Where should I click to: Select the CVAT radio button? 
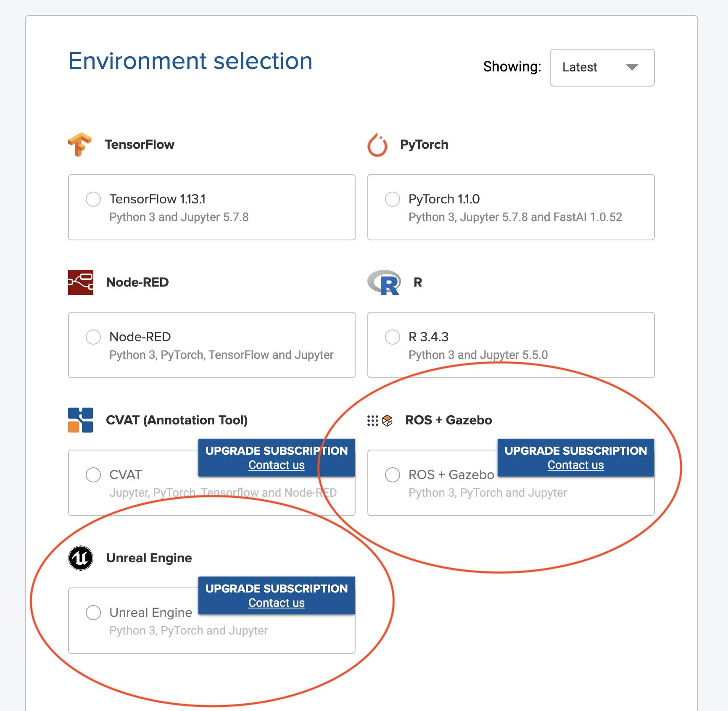pyautogui.click(x=93, y=475)
